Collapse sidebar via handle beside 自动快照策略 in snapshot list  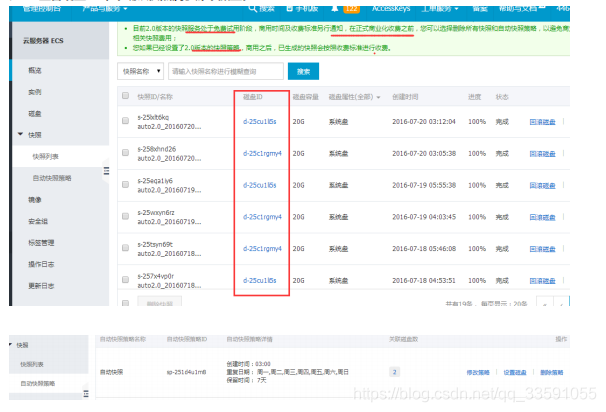pyautogui.click(x=106, y=171)
